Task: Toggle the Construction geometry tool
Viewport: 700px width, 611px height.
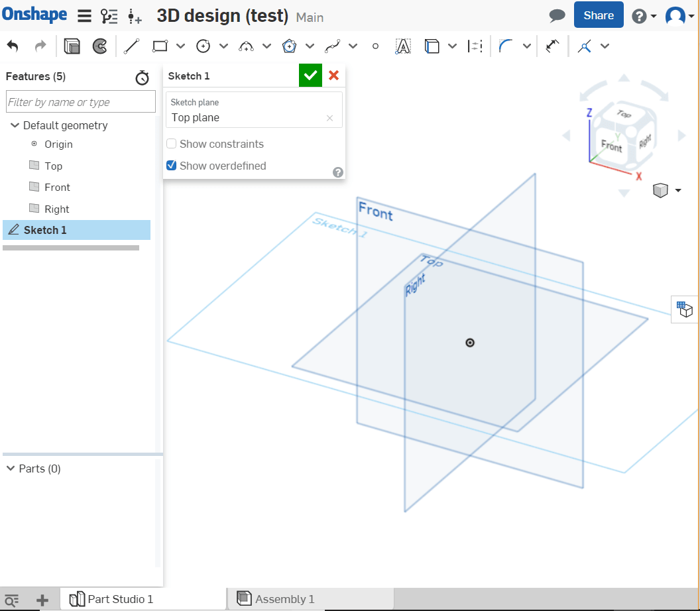Action: point(475,46)
